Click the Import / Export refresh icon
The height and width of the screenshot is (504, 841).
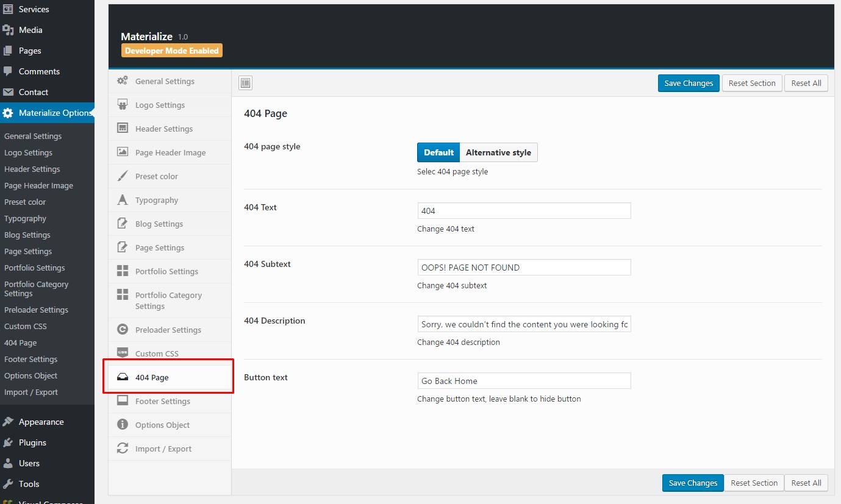pos(123,449)
